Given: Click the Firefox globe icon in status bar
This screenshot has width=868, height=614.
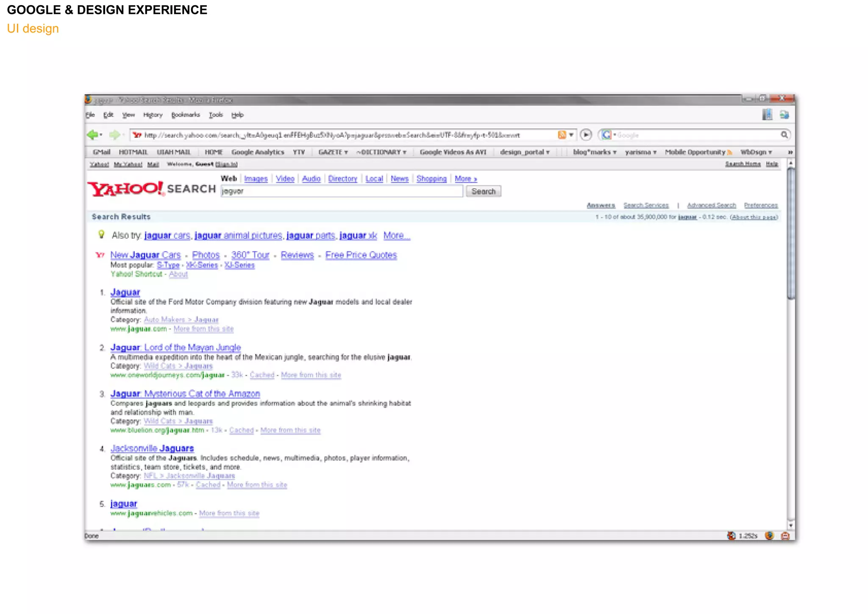Looking at the screenshot, I should click(769, 536).
